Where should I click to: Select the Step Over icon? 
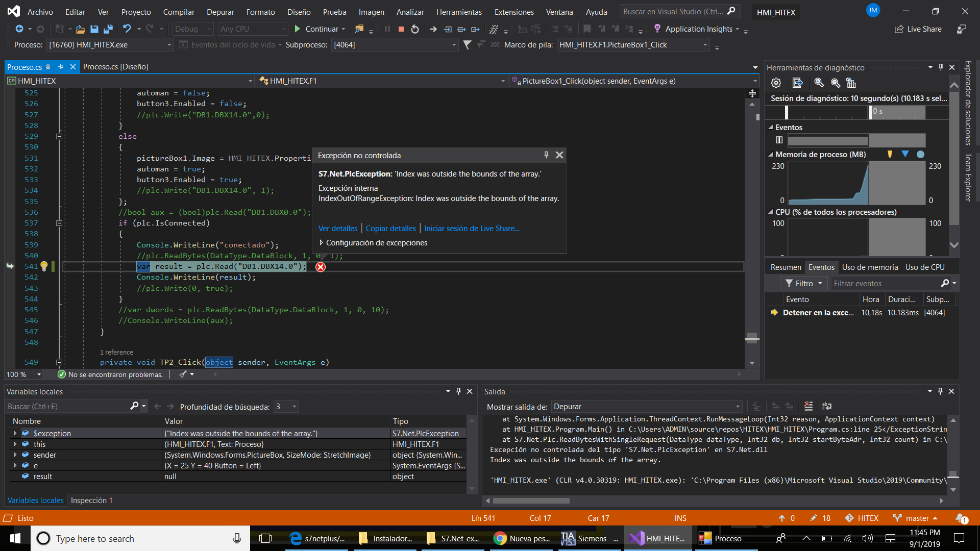click(x=461, y=29)
